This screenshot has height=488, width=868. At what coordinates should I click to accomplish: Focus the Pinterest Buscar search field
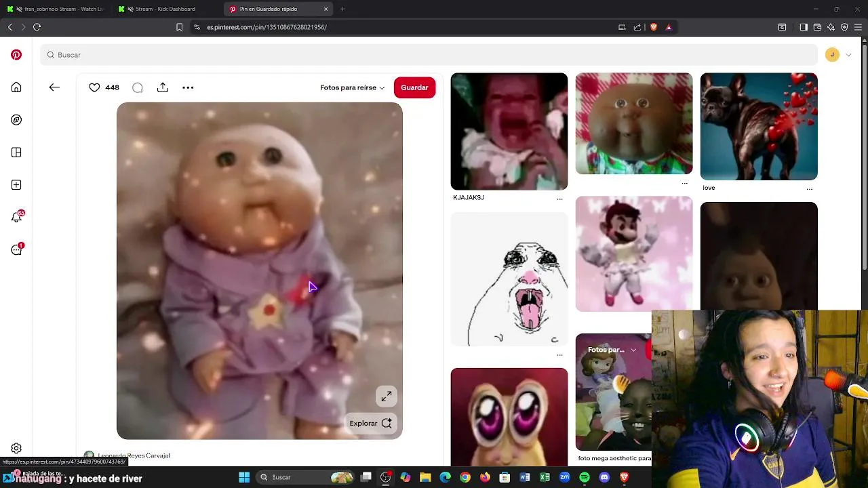pyautogui.click(x=429, y=55)
